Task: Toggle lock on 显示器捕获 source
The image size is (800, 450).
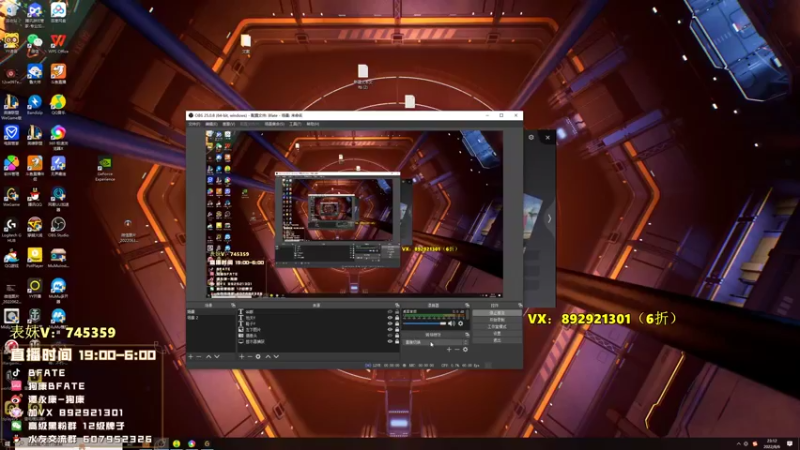Action: pyautogui.click(x=397, y=342)
